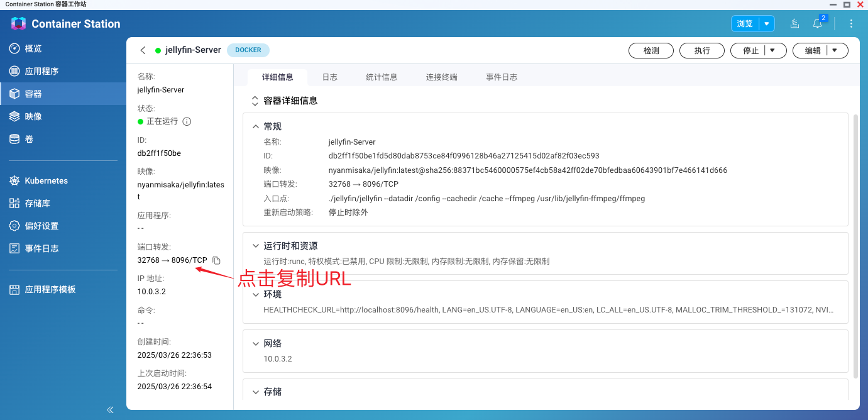Image resolution: width=868 pixels, height=420 pixels.
Task: Collapse the 常规 section
Action: (x=256, y=126)
